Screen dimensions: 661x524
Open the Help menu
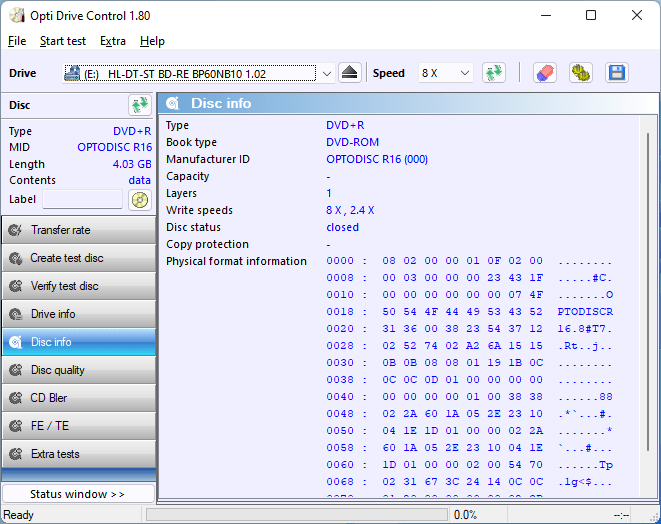point(152,41)
